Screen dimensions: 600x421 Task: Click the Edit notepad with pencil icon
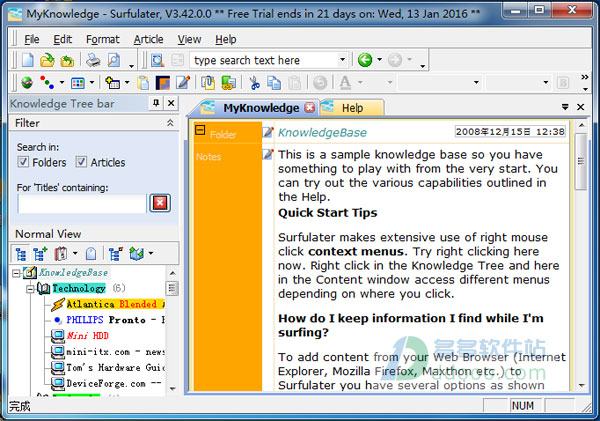(x=183, y=82)
